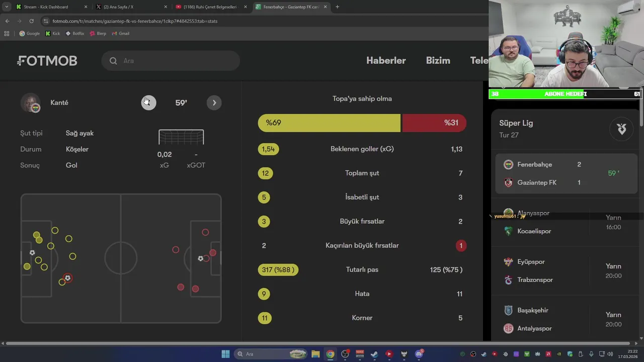This screenshot has width=644, height=362.
Task: Go to next shot with right arrow
Action: [214, 103]
